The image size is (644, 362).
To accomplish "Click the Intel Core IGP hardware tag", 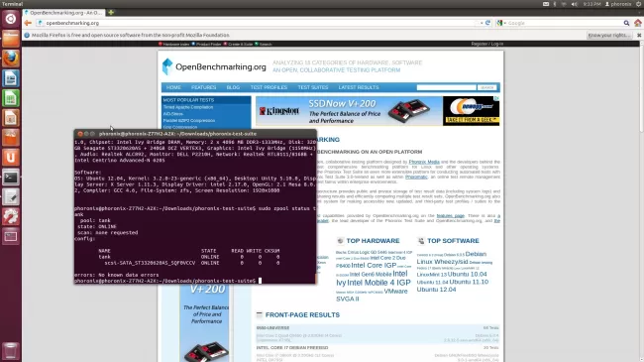I will [374, 266].
